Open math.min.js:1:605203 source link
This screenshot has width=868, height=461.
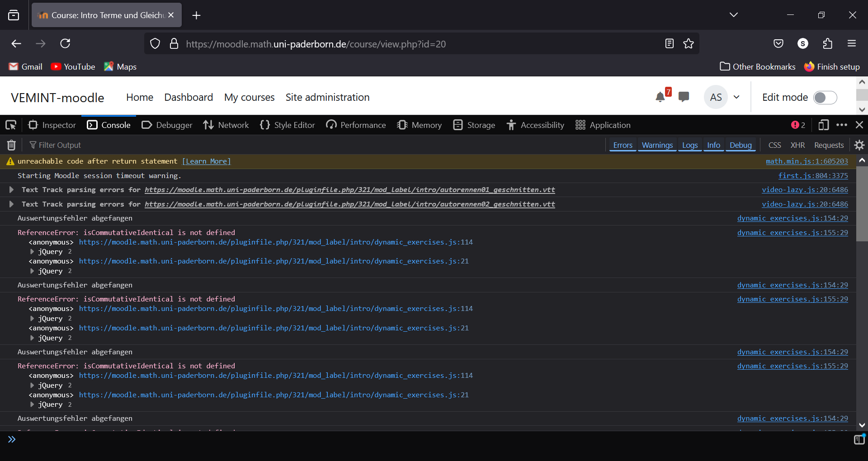click(x=807, y=161)
